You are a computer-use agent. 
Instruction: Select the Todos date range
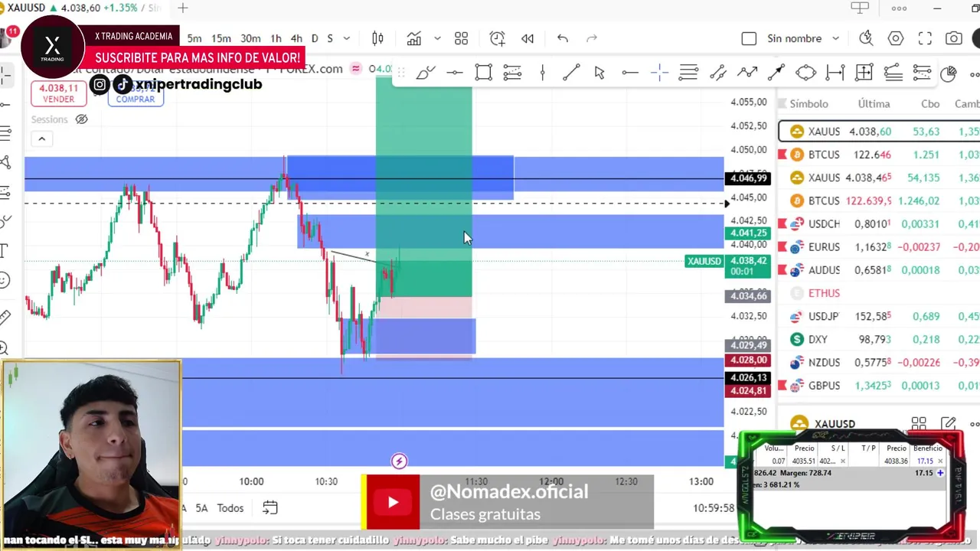(230, 507)
